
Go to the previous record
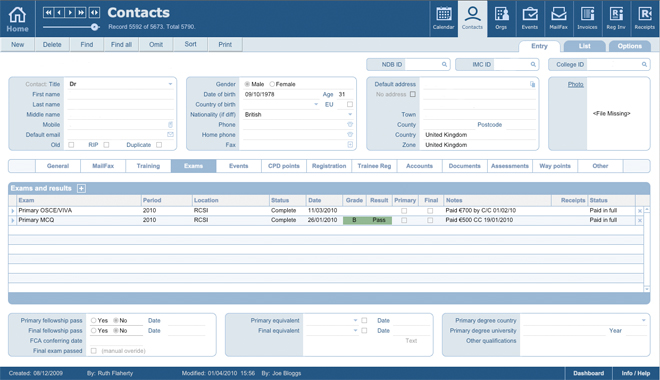point(59,13)
